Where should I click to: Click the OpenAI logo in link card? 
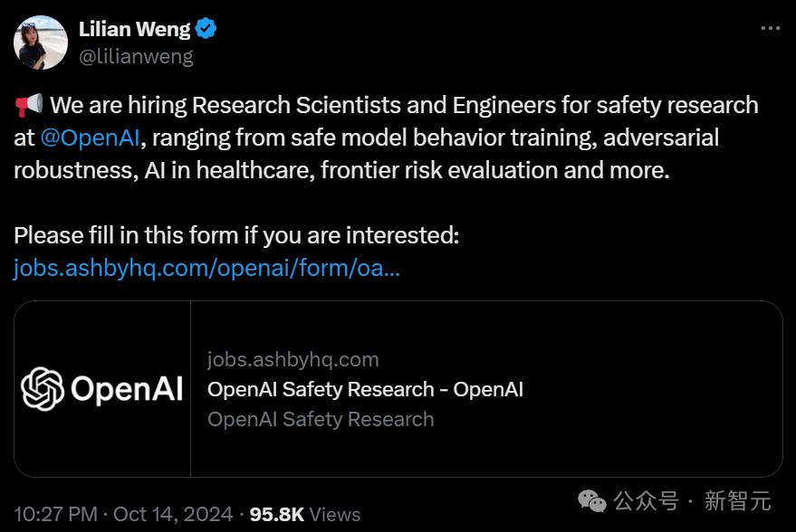[x=102, y=389]
